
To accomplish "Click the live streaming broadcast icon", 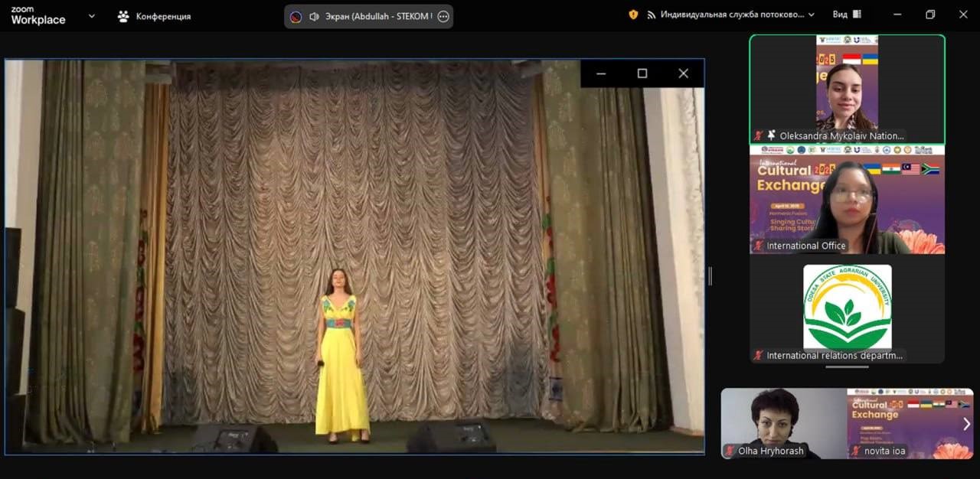I will 652,15.
